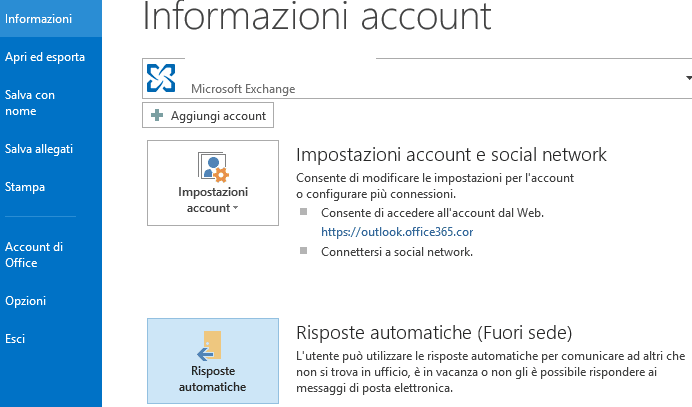Screen dimensions: 692x407
Task: Click the Risposte automatiche door-arrow icon
Action: tap(209, 346)
